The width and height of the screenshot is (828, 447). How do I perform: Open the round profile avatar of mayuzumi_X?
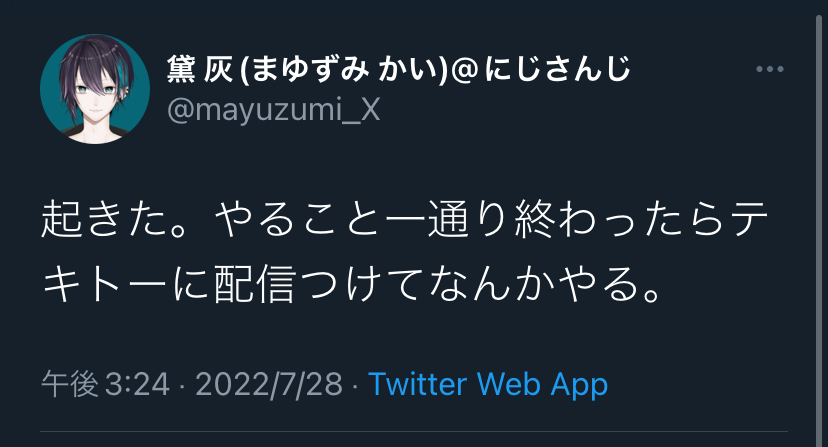(x=95, y=89)
